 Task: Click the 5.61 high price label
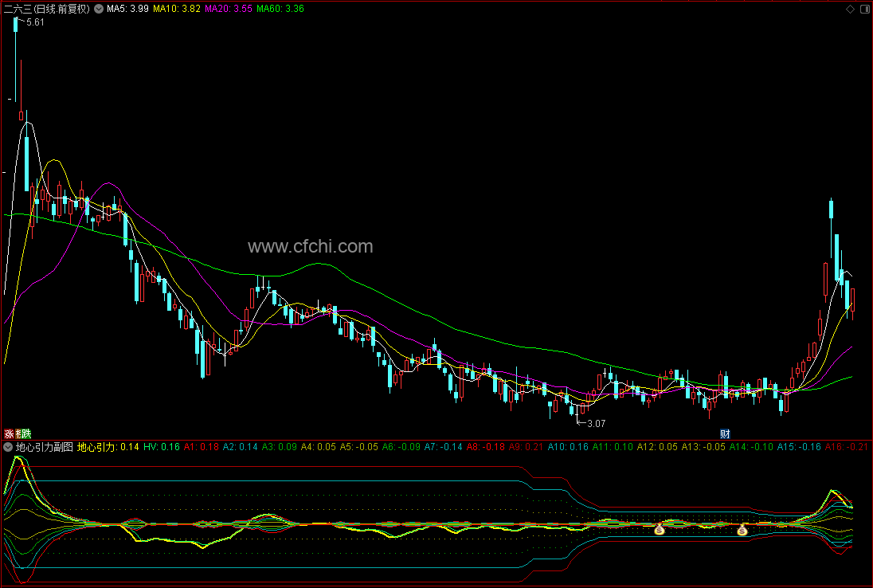pyautogui.click(x=35, y=22)
